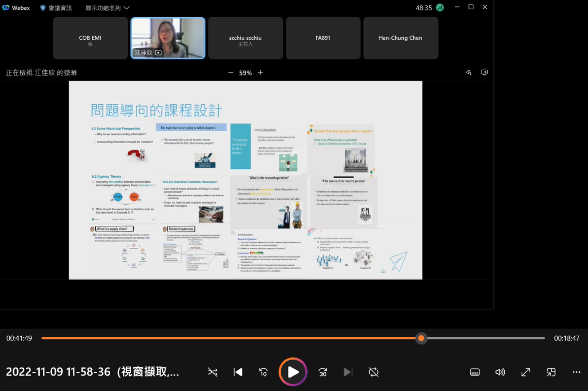588x391 pixels.
Task: Select scchiu scchiu participant tile
Action: pos(246,38)
